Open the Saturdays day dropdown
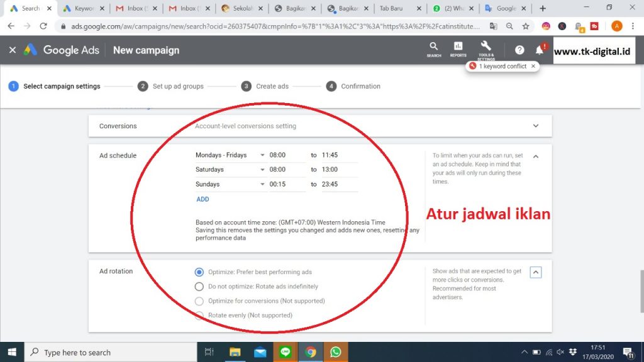The width and height of the screenshot is (644, 362). coord(230,170)
